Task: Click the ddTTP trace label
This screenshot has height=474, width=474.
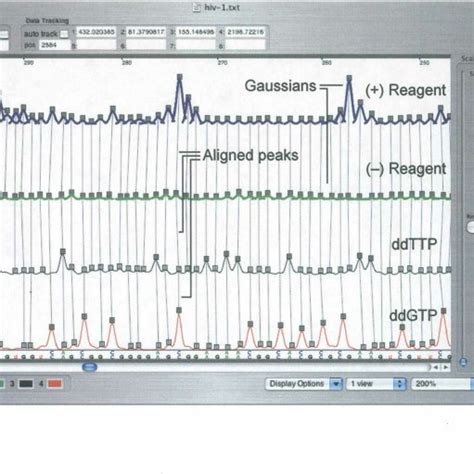Action: (414, 244)
